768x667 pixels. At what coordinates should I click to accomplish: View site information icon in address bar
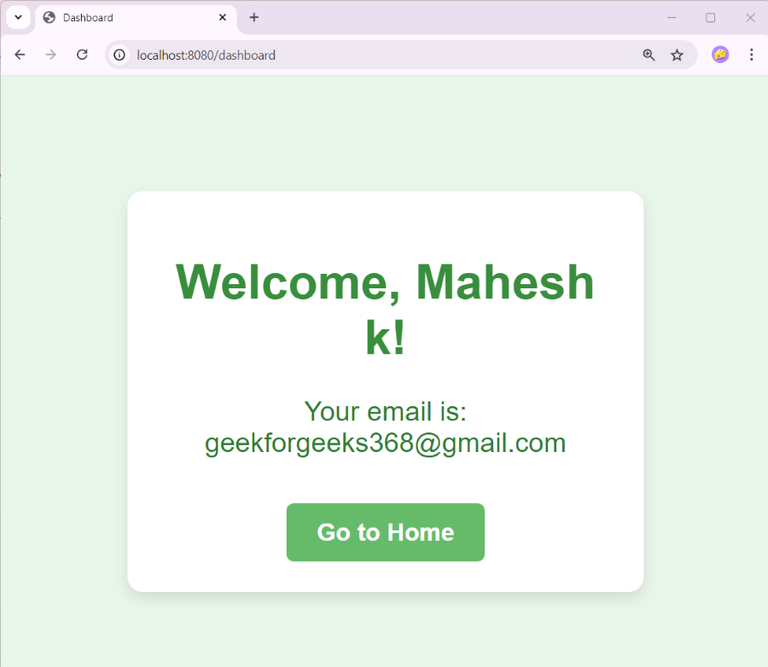[x=119, y=55]
